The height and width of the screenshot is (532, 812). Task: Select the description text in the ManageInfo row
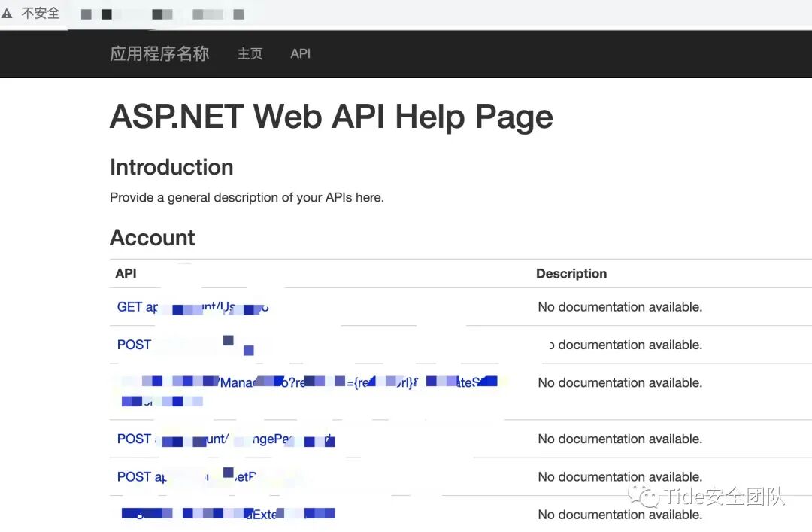(620, 383)
